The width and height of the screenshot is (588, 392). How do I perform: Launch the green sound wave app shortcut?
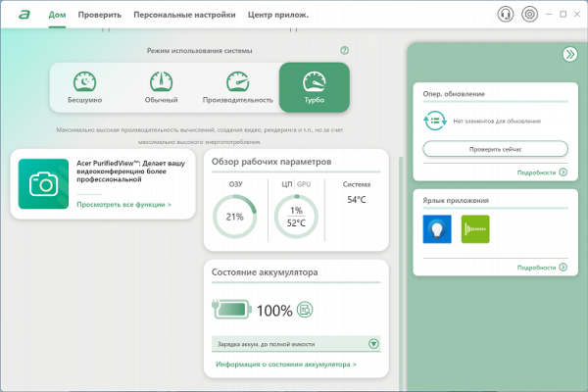click(474, 229)
